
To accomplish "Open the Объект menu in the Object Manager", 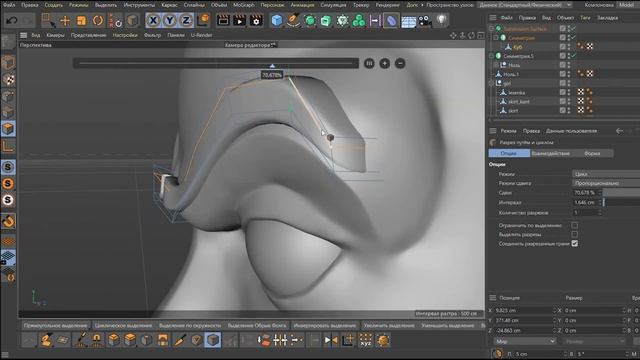I will click(x=565, y=18).
